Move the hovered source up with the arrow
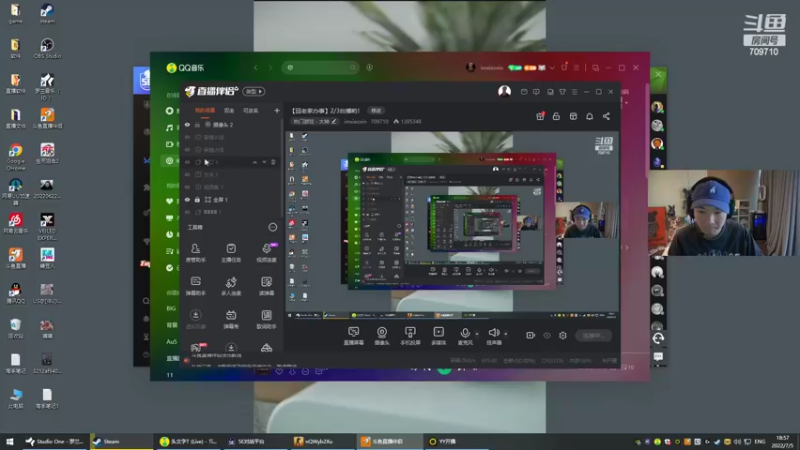800x450 pixels. coord(255,162)
